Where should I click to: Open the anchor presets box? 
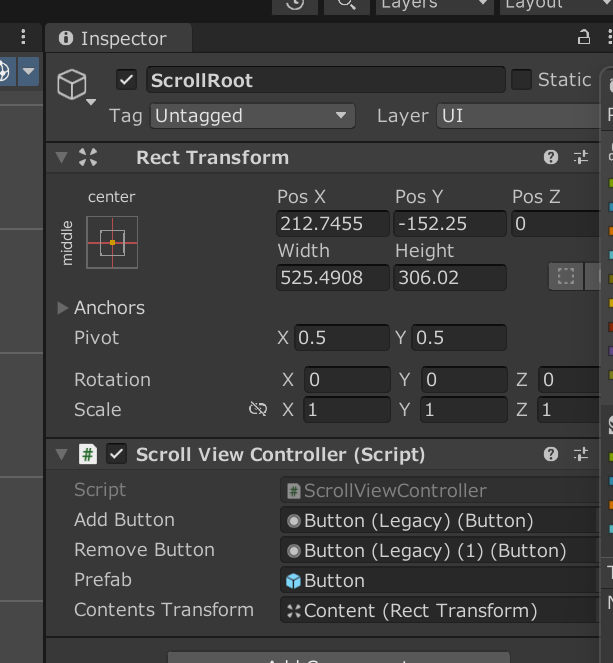pos(112,242)
